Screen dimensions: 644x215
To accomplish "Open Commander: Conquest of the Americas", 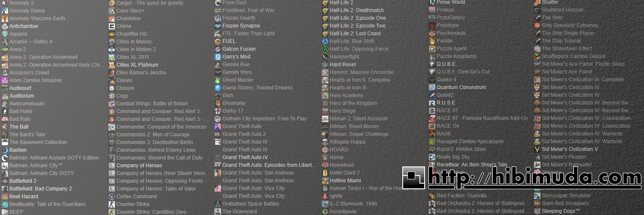I will pos(161,127).
